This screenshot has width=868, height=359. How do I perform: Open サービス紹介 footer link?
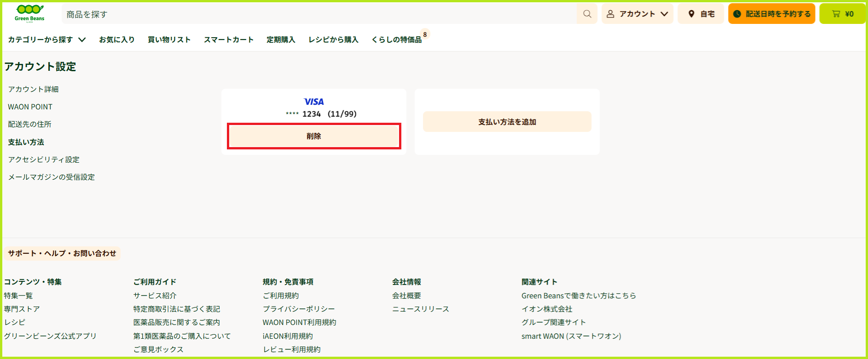[155, 296]
